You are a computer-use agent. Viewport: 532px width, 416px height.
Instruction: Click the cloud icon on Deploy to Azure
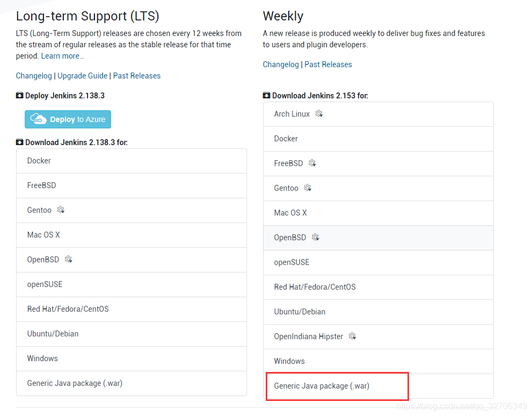(x=38, y=119)
